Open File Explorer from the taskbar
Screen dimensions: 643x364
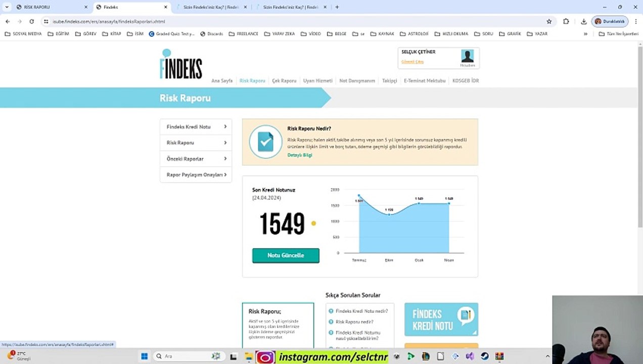(248, 356)
